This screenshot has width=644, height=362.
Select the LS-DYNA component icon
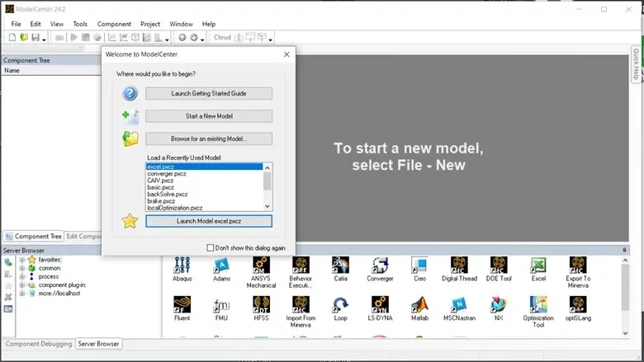(x=380, y=304)
